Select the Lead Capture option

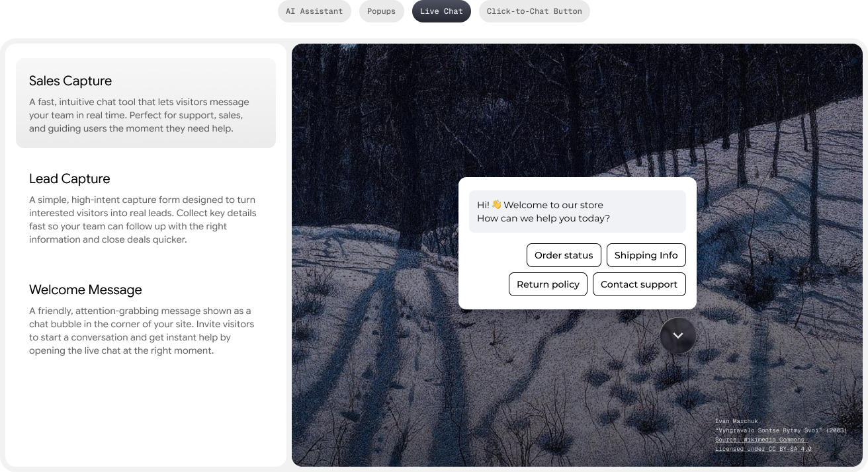(146, 209)
